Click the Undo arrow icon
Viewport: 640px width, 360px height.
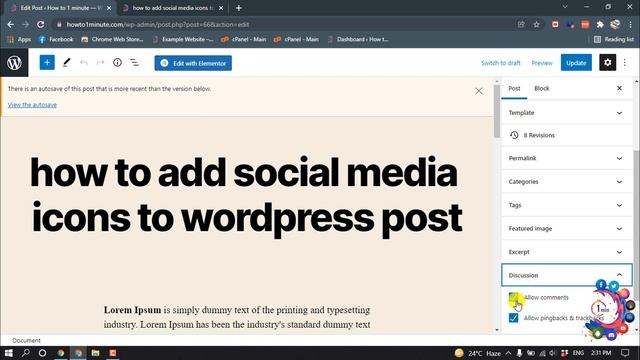(x=84, y=62)
